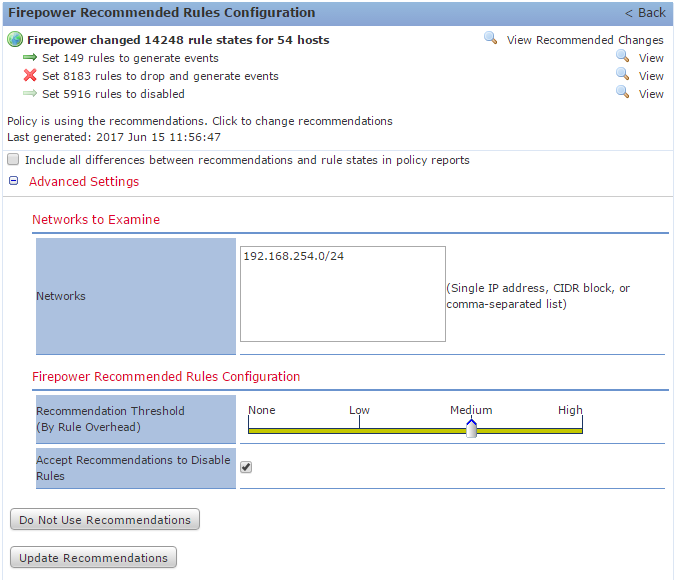
Task: Click Update Recommendations button
Action: click(x=93, y=557)
